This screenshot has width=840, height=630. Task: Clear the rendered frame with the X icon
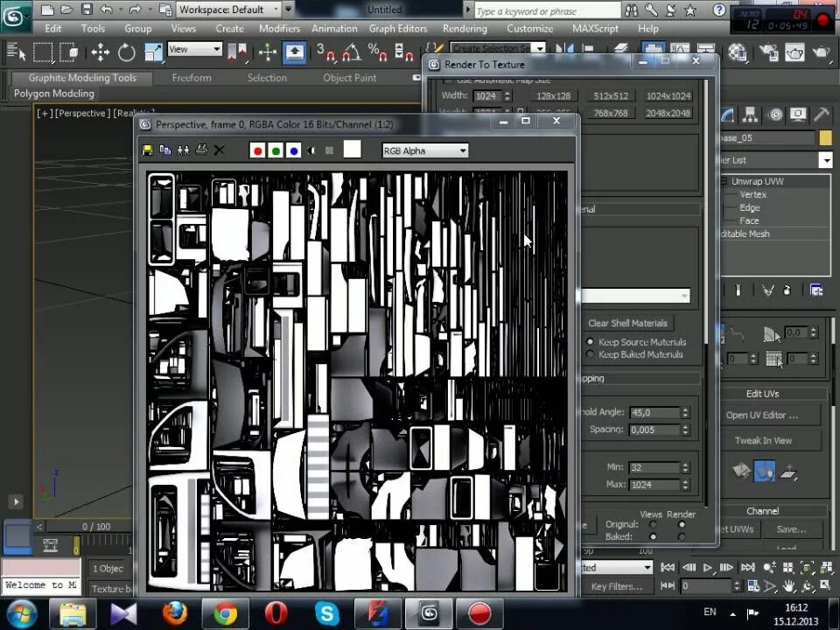point(219,150)
